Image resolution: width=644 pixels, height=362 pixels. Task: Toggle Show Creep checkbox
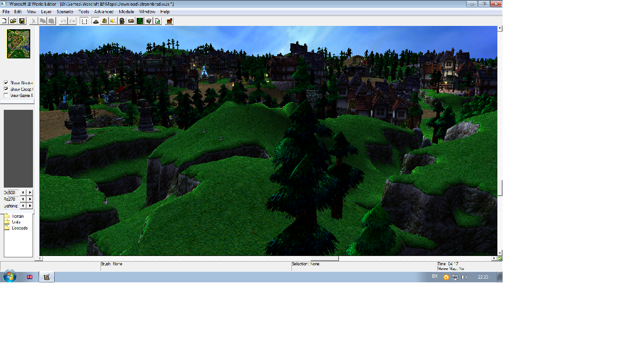pos(6,89)
